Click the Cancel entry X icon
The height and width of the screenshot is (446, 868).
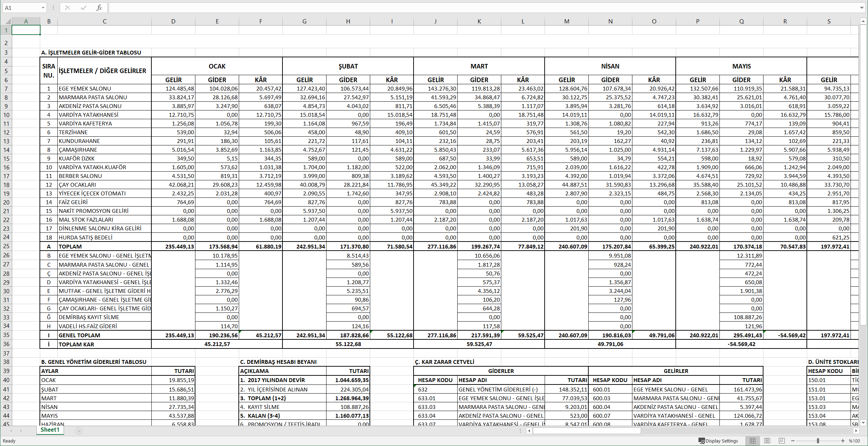(67, 8)
